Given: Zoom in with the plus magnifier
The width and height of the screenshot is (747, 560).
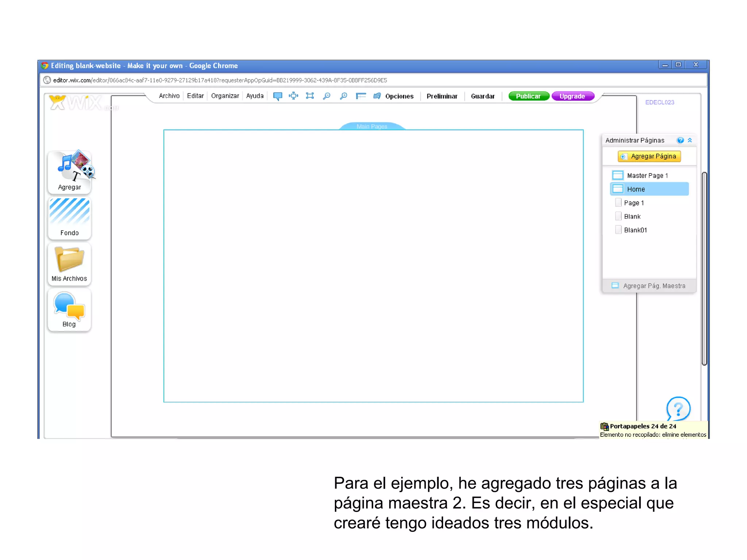Looking at the screenshot, I should coord(343,96).
